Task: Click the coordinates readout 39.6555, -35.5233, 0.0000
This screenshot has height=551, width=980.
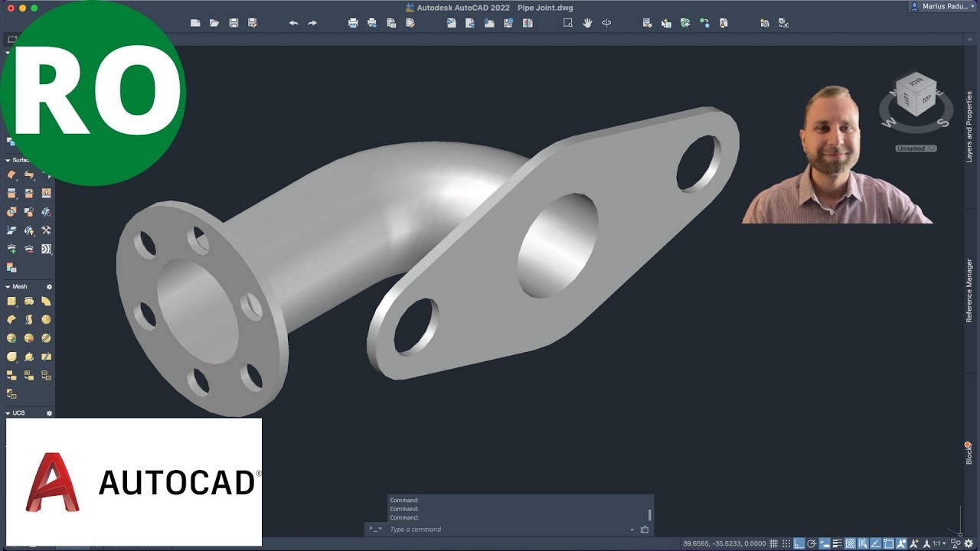Action: click(x=724, y=543)
